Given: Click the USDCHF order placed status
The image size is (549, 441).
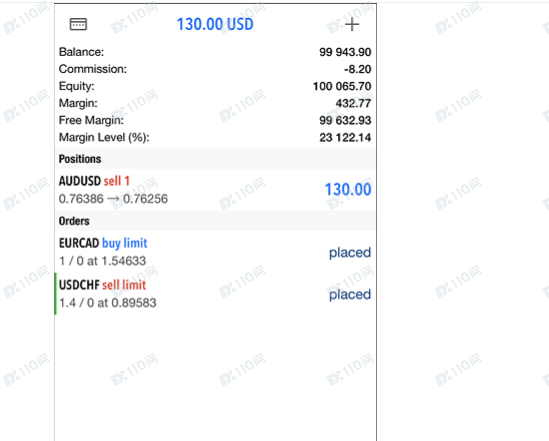Looking at the screenshot, I should [x=350, y=295].
